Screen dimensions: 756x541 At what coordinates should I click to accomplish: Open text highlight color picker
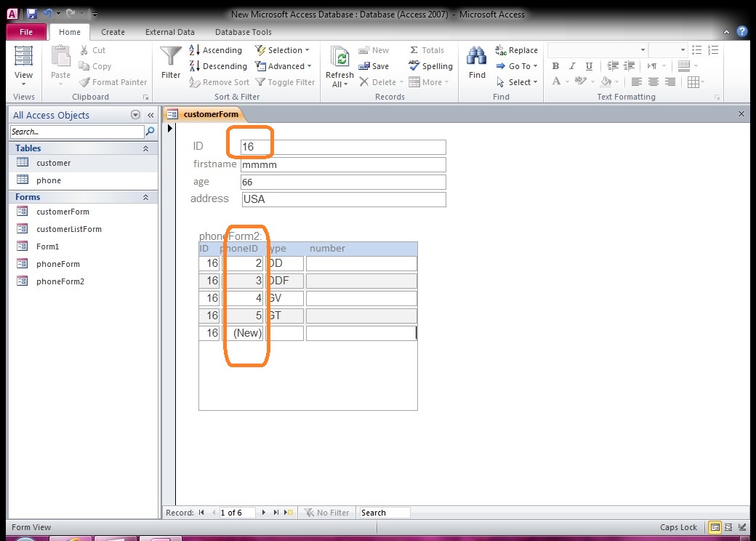click(x=584, y=81)
